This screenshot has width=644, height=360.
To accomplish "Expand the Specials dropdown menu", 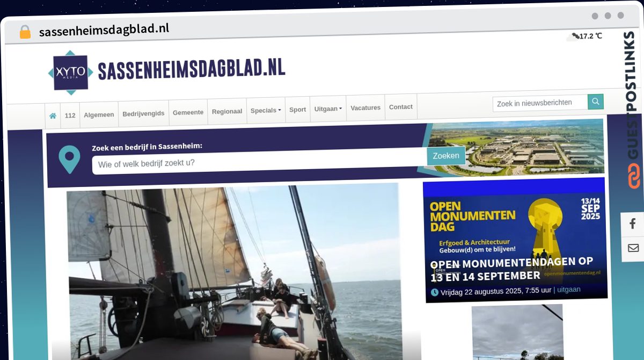I will pos(266,111).
